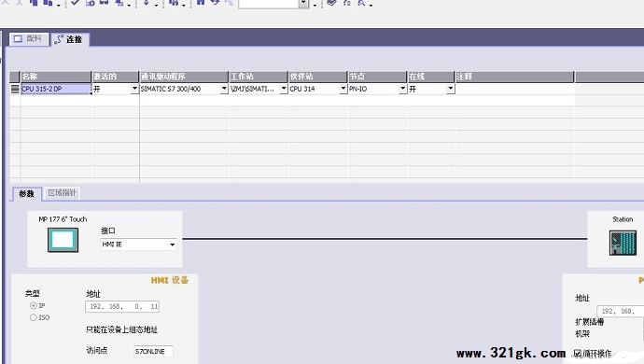Click the scissors cut icon in the toolbar
This screenshot has width=644, height=364.
point(20,3)
